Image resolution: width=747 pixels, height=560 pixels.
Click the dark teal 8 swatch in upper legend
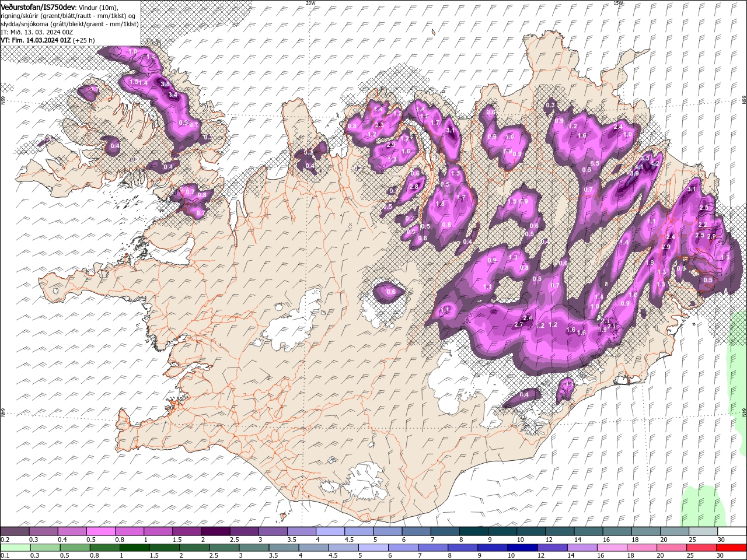coord(474,531)
